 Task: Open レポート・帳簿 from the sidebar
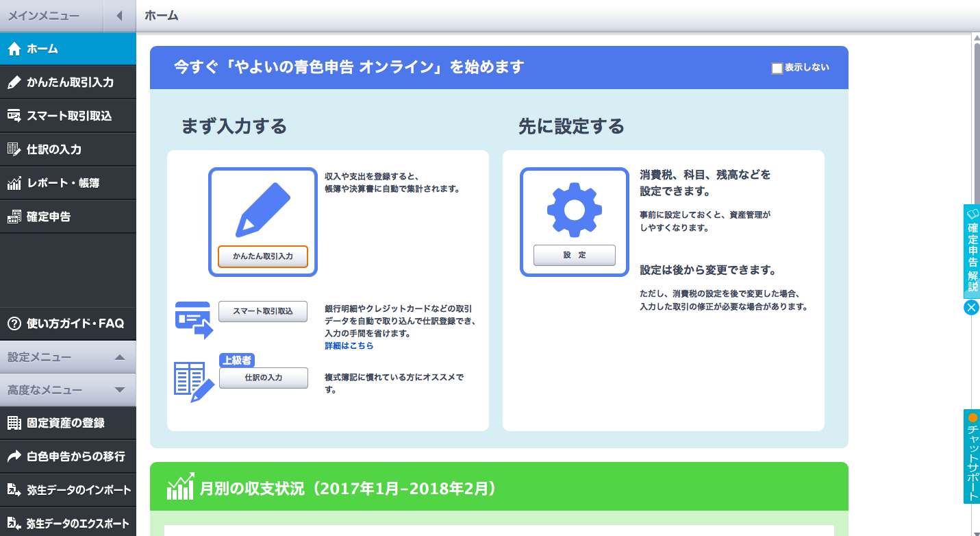[68, 183]
